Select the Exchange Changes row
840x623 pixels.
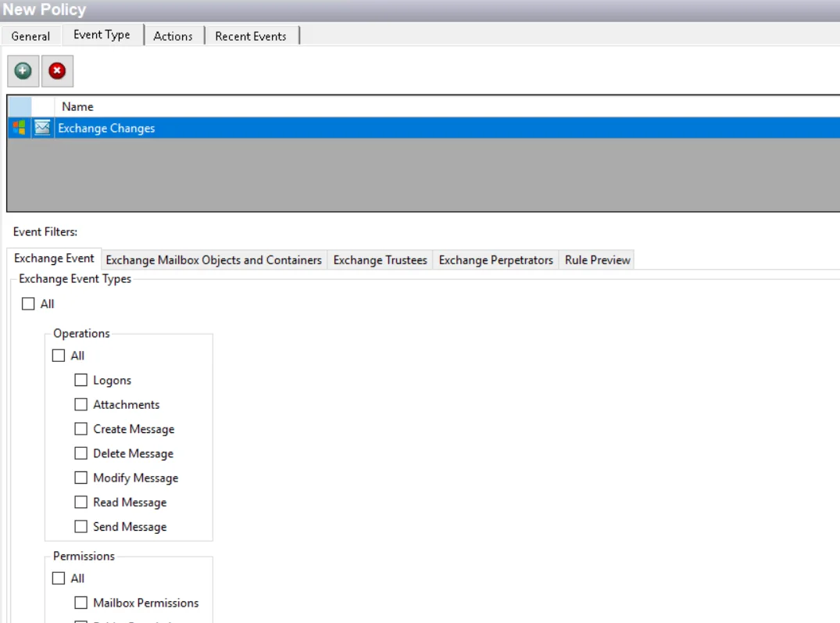[x=424, y=128]
